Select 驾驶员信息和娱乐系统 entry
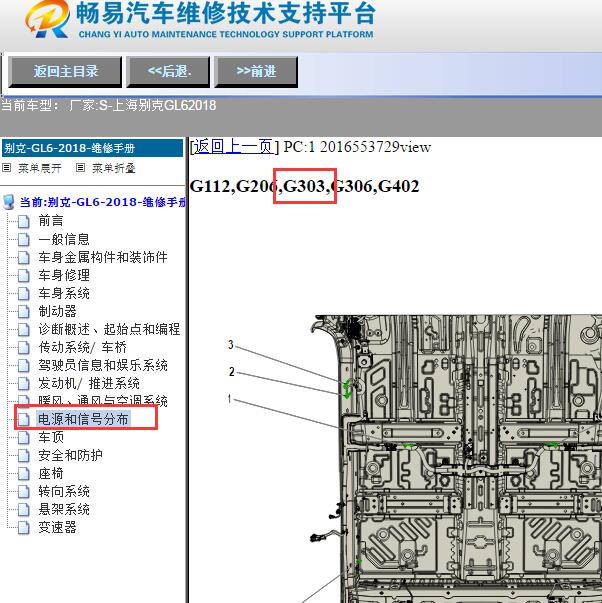Viewport: 602px width, 603px height. coord(103,365)
